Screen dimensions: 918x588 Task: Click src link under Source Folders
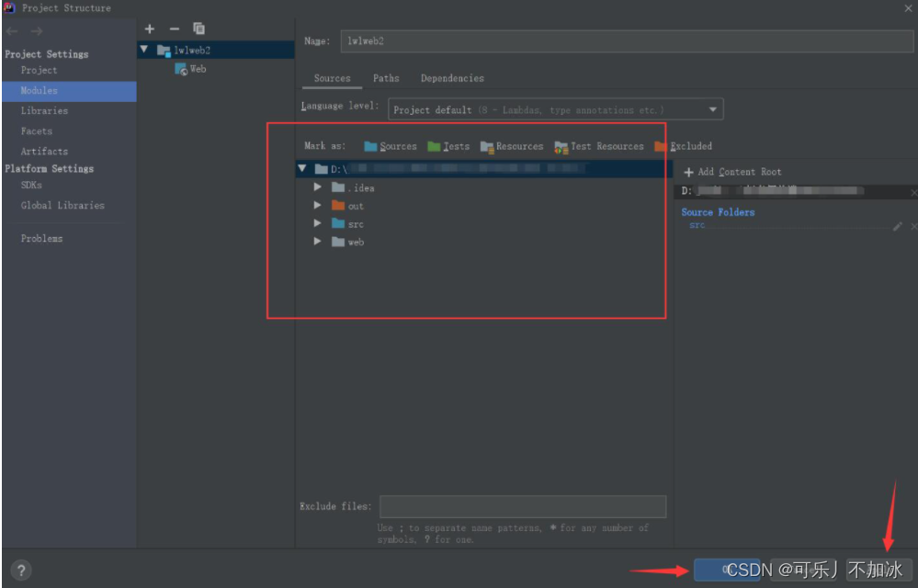point(697,225)
